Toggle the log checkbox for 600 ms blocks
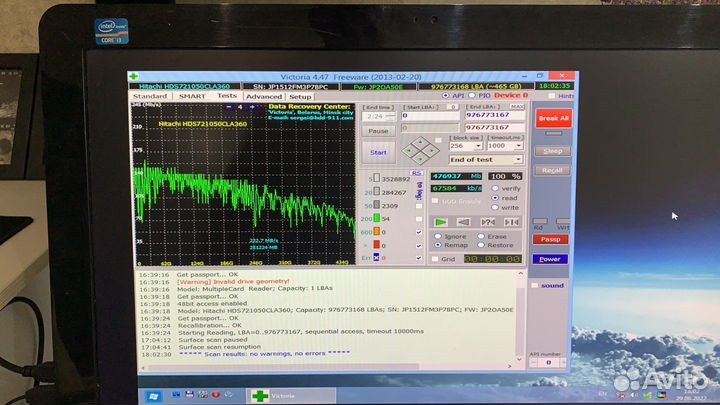This screenshot has width=720, height=405. coord(419,232)
